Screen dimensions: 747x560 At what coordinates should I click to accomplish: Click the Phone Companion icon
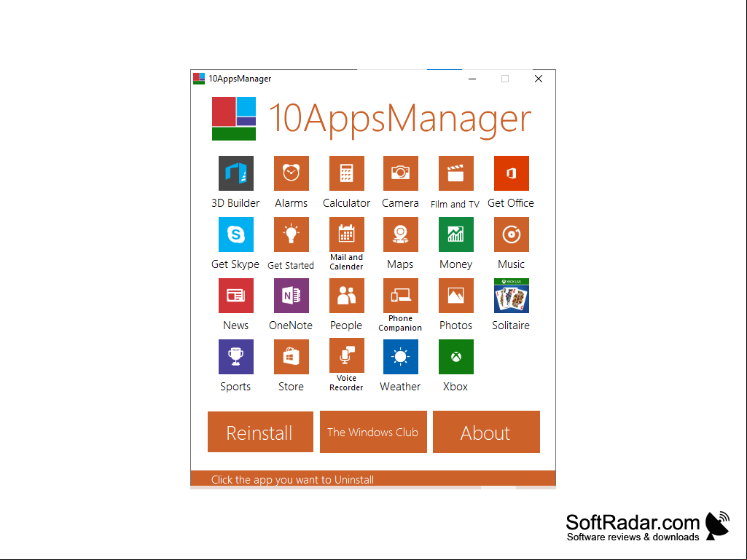tap(401, 296)
